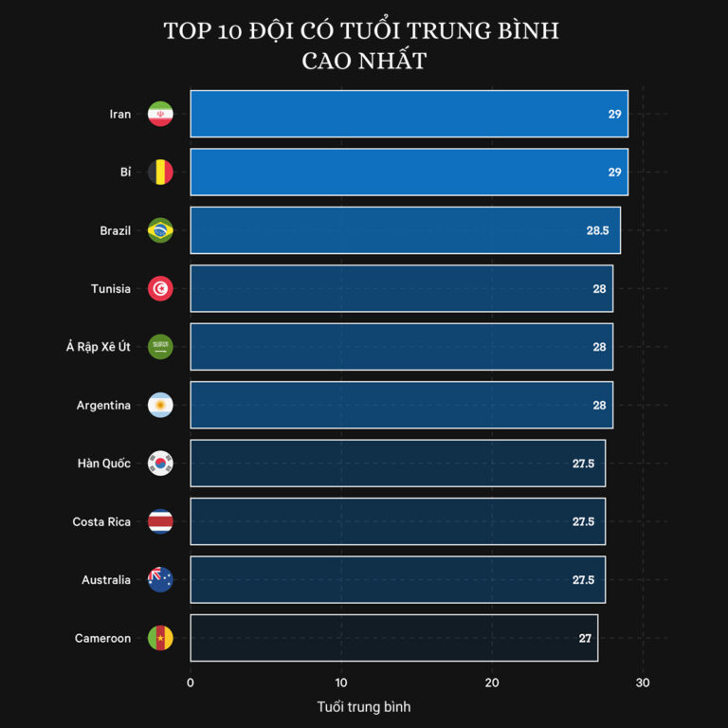Click the 28 value on Argentina bar
Image resolution: width=728 pixels, height=728 pixels.
tap(599, 406)
